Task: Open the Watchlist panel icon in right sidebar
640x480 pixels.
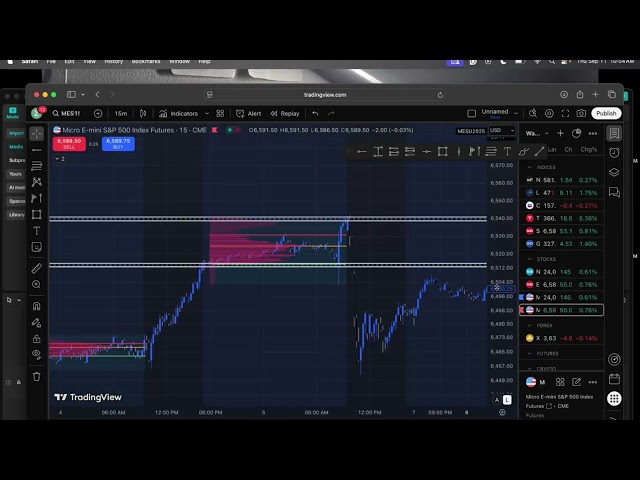Action: pyautogui.click(x=614, y=133)
